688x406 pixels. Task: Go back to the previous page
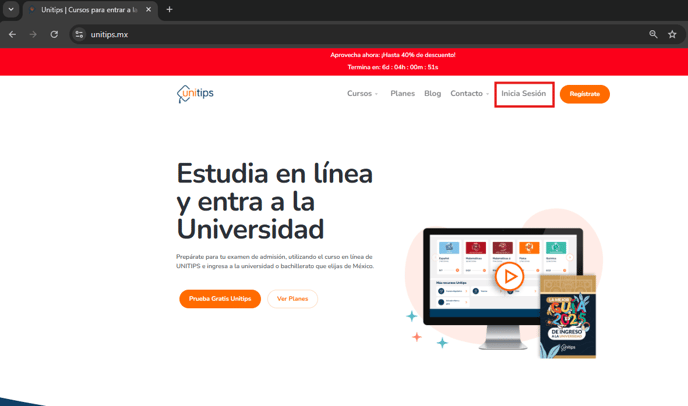tap(12, 34)
